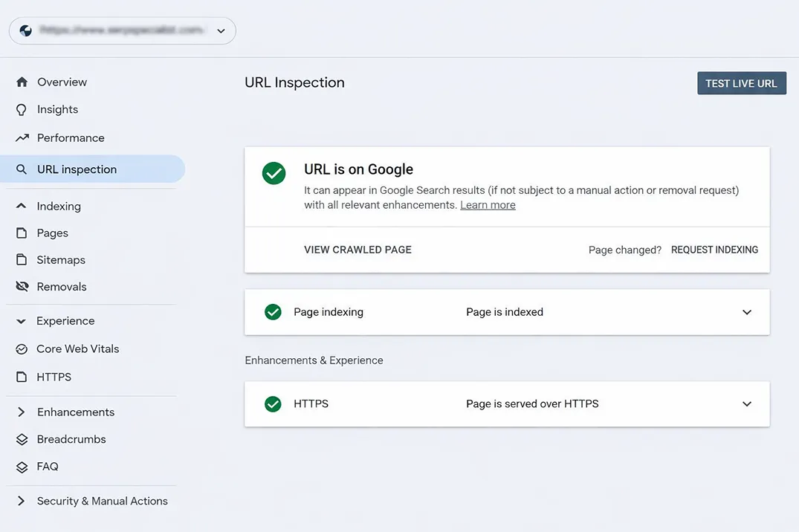Switch to the Pages section
Screen dimensions: 799x532
pos(52,233)
